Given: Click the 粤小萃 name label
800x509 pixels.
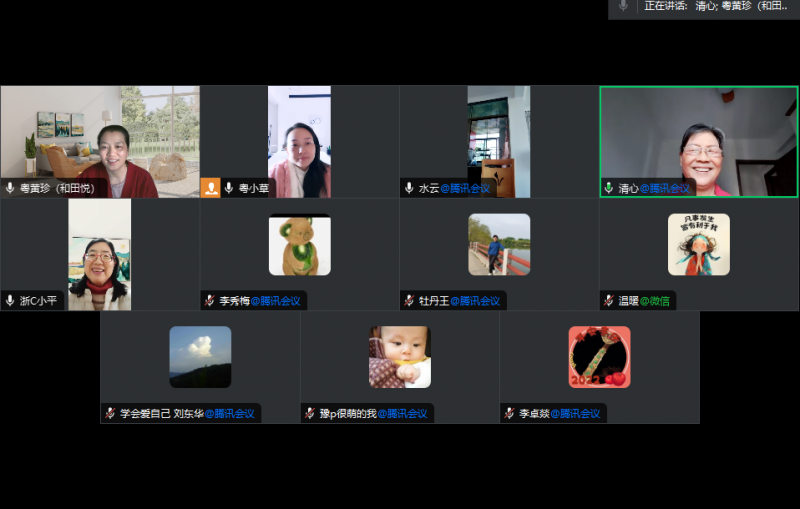Looking at the screenshot, I should coord(254,188).
